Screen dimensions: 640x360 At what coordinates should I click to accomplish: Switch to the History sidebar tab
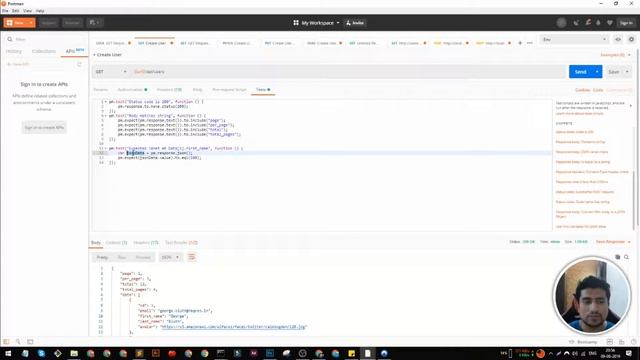[13, 51]
